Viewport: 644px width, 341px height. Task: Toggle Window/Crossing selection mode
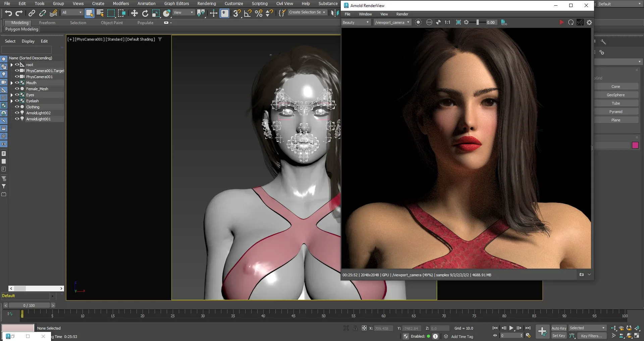tap(121, 13)
